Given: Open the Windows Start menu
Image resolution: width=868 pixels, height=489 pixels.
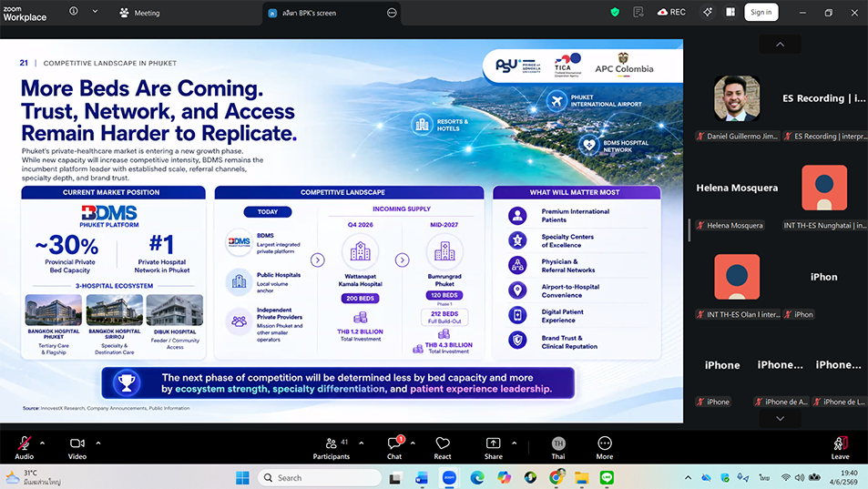Looking at the screenshot, I should 242,478.
